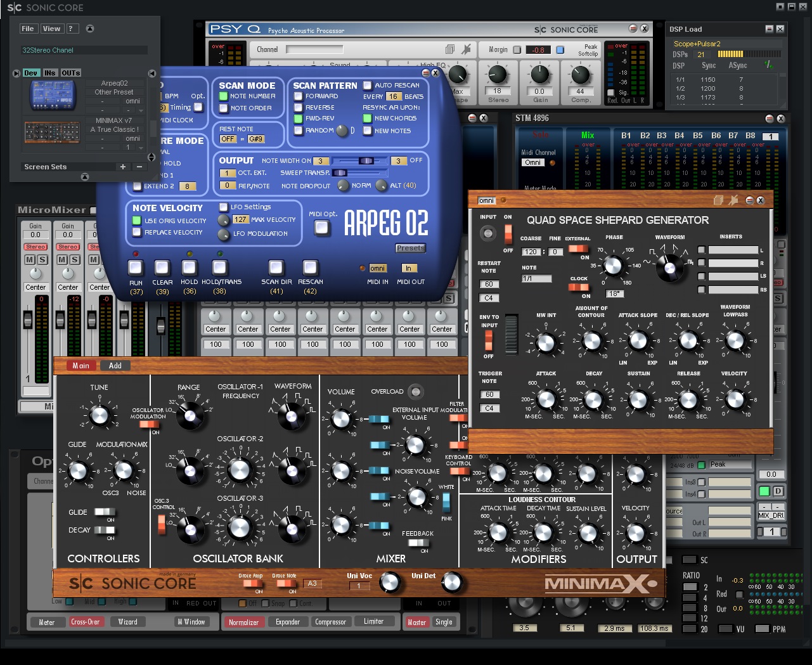Open the omni MIDI IN dropdown on Arpeg
The image size is (812, 665).
377,268
